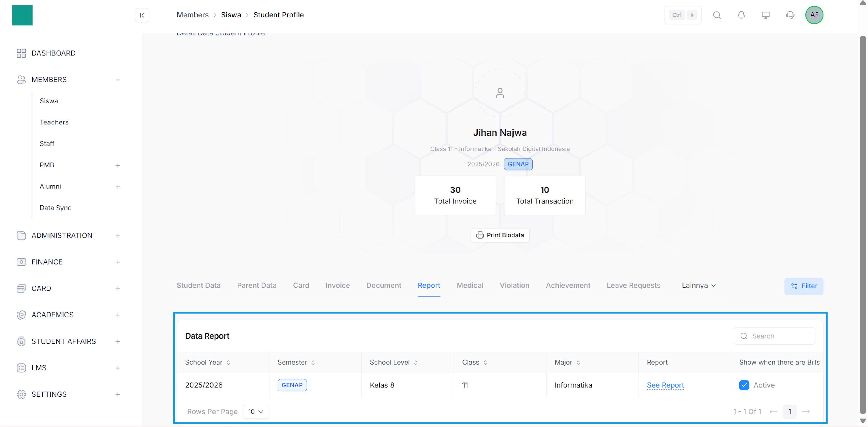Sort by Major column
Viewport: 868px width, 427px height.
(x=578, y=363)
